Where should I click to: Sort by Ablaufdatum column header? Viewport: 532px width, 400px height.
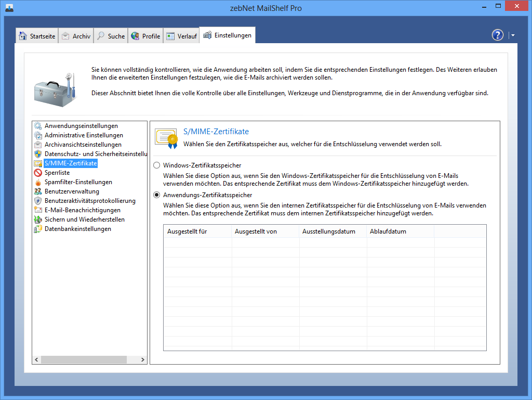coord(401,231)
